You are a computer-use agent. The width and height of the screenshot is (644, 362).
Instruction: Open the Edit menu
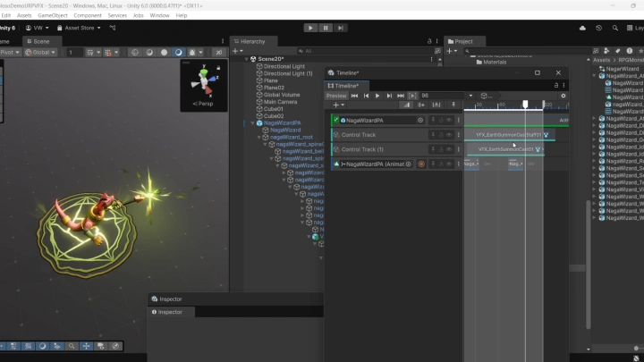click(5, 15)
